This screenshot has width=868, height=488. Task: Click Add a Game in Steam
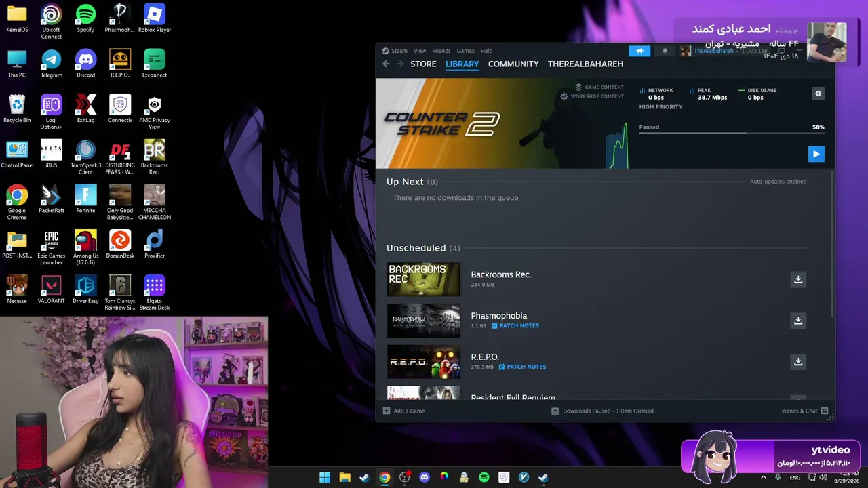(404, 411)
